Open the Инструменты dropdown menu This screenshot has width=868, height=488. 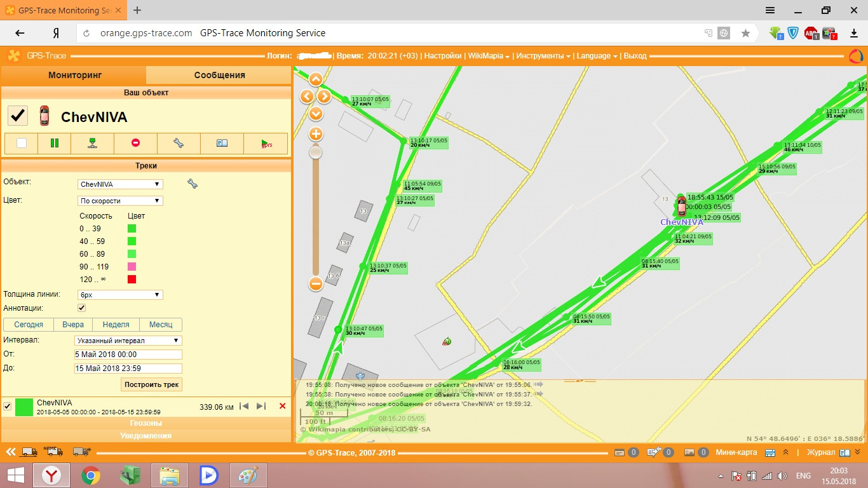point(543,56)
